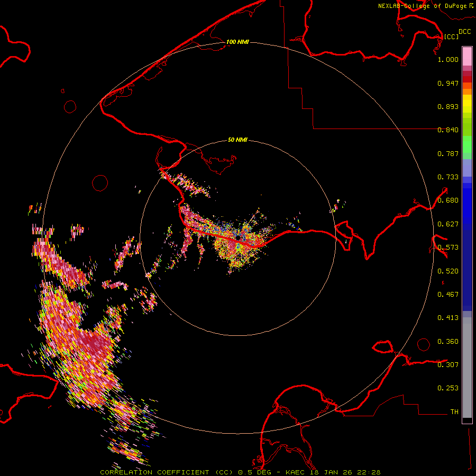Click the 0.840 scale value

pyautogui.click(x=448, y=130)
